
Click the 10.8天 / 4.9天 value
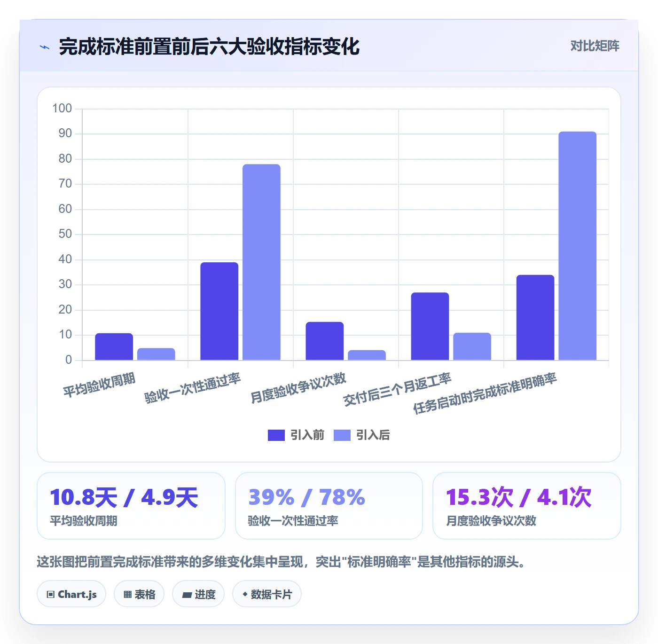(124, 497)
